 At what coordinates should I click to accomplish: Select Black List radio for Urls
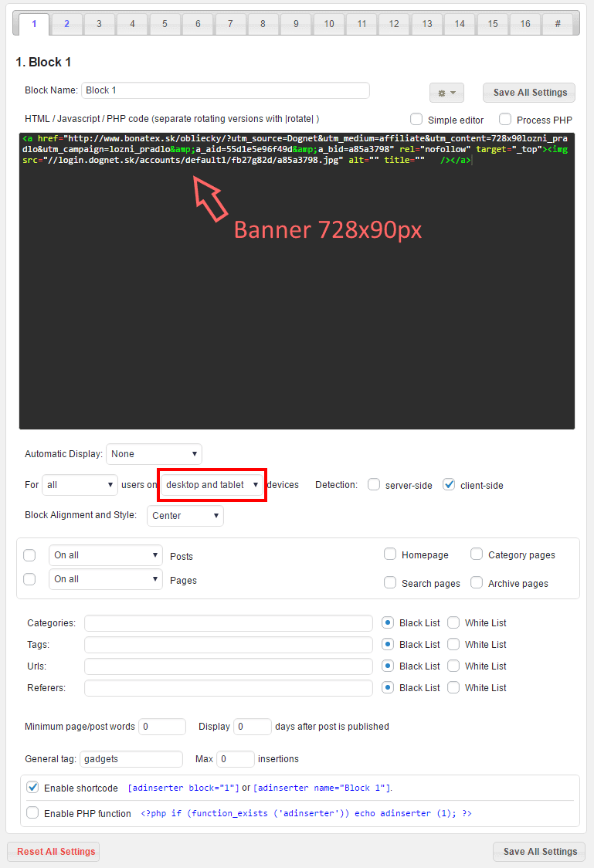(x=388, y=666)
